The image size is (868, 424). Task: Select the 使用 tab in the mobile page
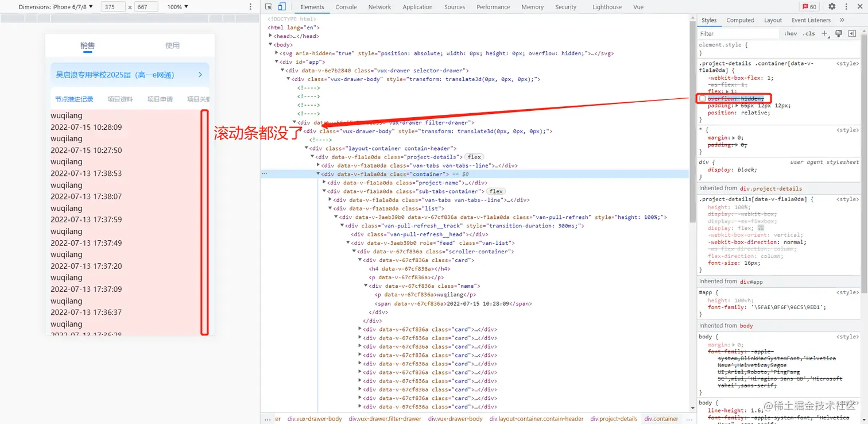pyautogui.click(x=172, y=45)
